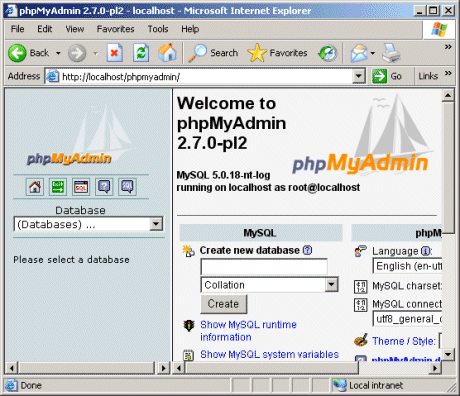Click phpMyAdmin Home icon in sidebar

click(x=35, y=187)
